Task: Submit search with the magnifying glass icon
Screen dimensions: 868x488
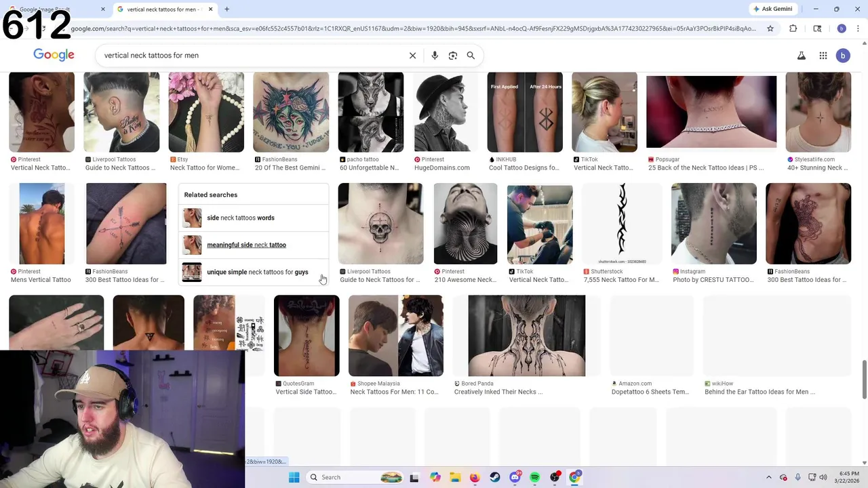Action: point(471,56)
